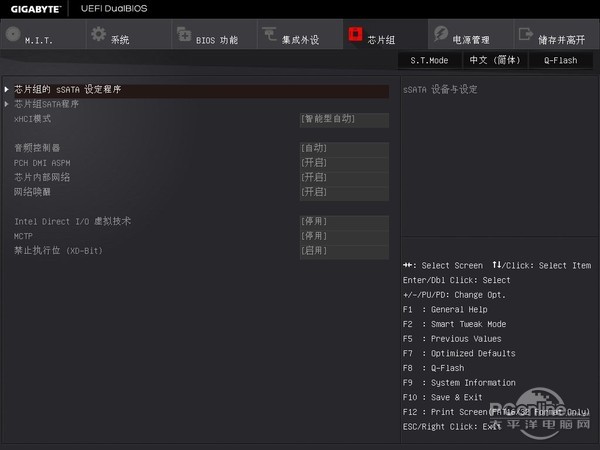The width and height of the screenshot is (600, 450).
Task: Click the F9 System Information line
Action: tap(459, 383)
